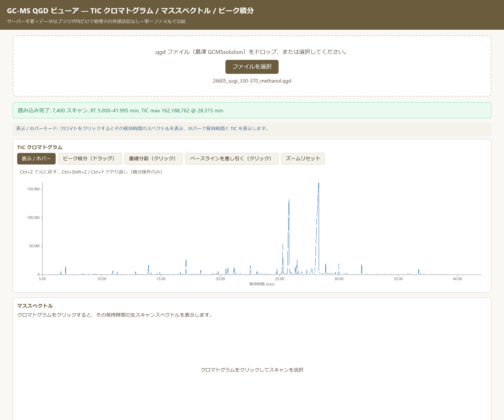Click the TIC クロマトグラム section heading
The width and height of the screenshot is (504, 420).
coord(40,147)
